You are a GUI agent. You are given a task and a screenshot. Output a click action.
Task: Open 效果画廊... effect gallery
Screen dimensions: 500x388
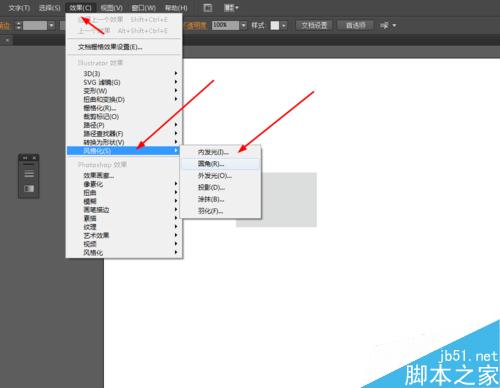(x=124, y=175)
